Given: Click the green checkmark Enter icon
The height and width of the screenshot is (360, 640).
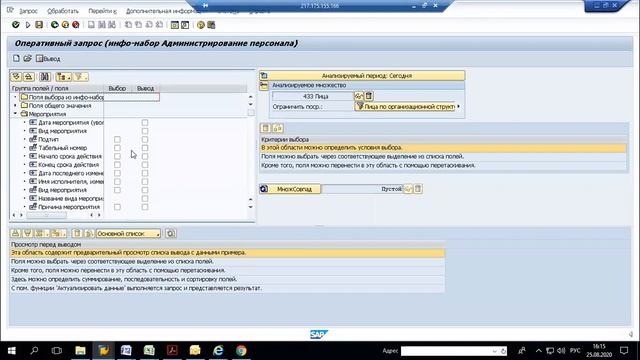Looking at the screenshot, I should (16, 25).
